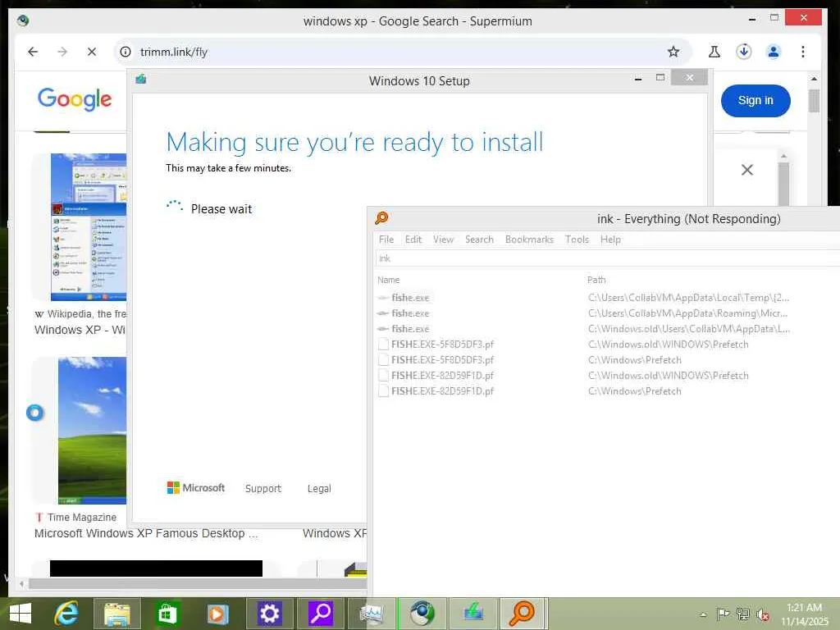Open the network tray icon
The height and width of the screenshot is (630, 840).
(x=742, y=614)
